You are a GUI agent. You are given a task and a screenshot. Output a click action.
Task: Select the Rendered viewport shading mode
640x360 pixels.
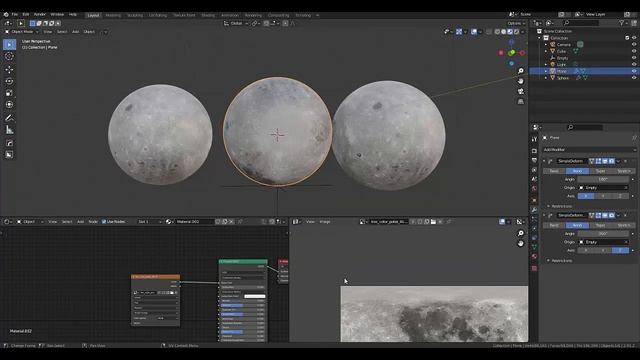coord(516,31)
